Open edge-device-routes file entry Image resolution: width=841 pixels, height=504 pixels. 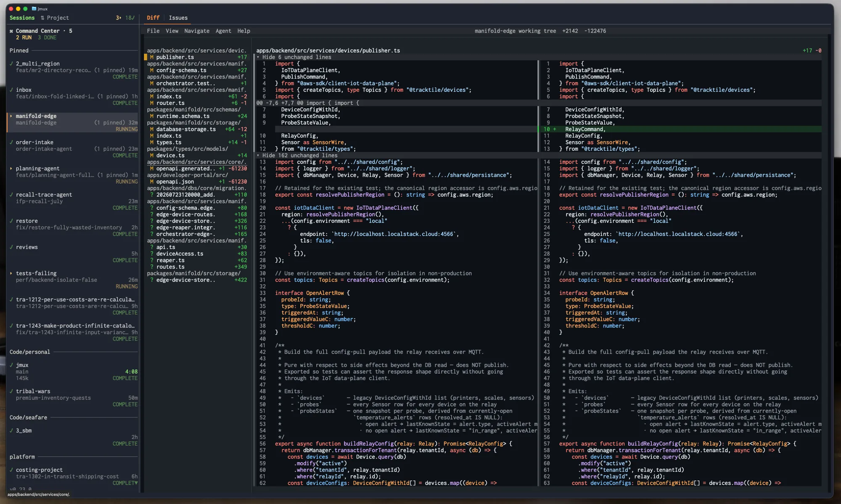pyautogui.click(x=197, y=214)
